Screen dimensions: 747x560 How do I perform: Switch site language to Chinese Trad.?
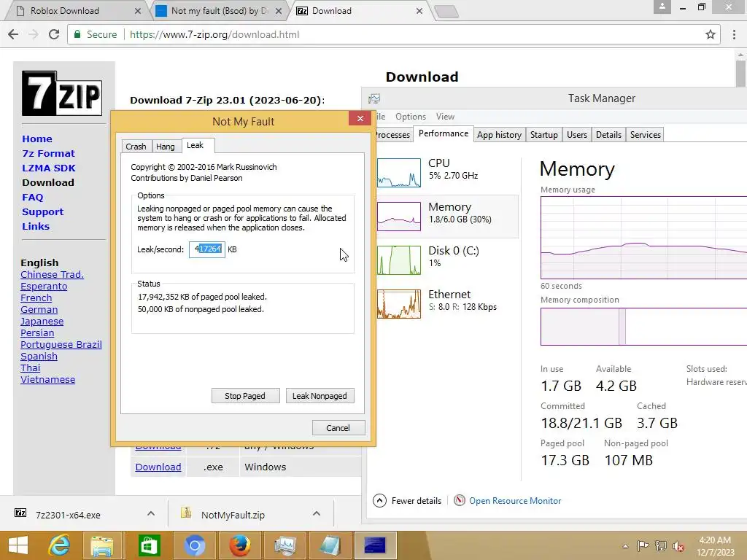(x=52, y=275)
